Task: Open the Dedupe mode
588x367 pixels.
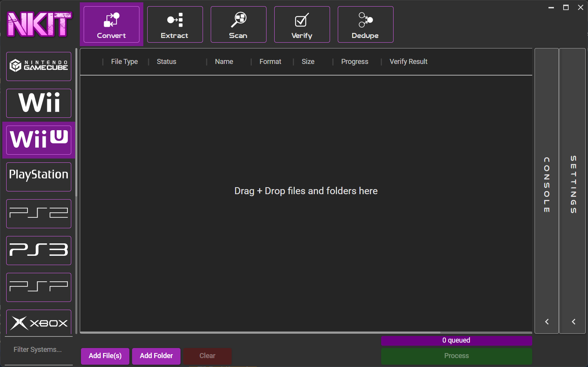Action: pos(366,24)
